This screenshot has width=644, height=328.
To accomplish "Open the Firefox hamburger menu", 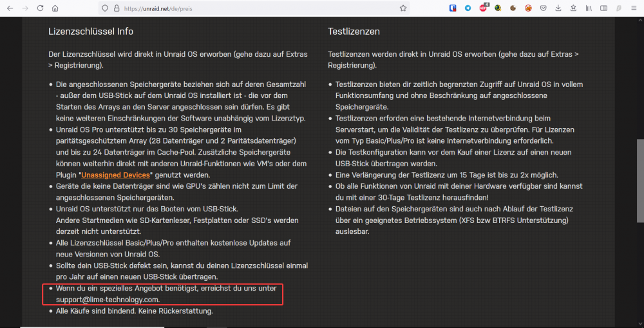I will pos(634,8).
